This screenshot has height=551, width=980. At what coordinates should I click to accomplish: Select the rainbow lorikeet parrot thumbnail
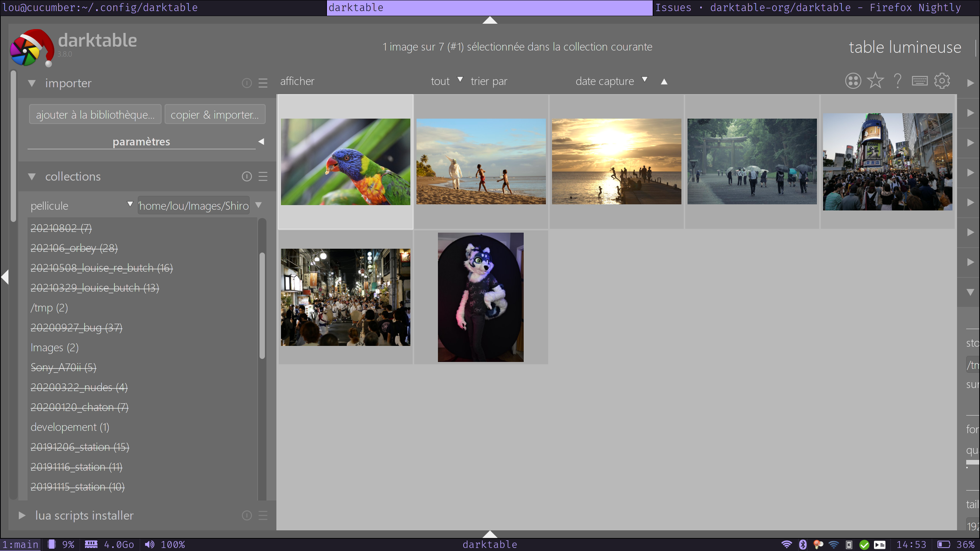(x=345, y=162)
